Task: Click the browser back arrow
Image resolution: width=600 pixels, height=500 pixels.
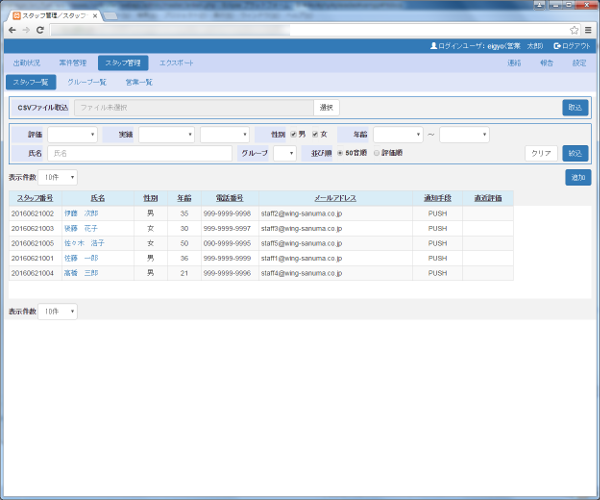Action: point(11,30)
